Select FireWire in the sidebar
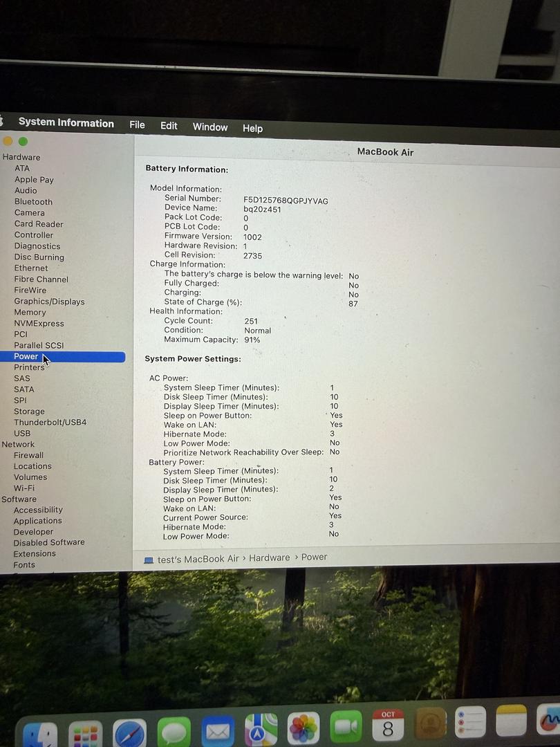The image size is (560, 747). tap(30, 290)
